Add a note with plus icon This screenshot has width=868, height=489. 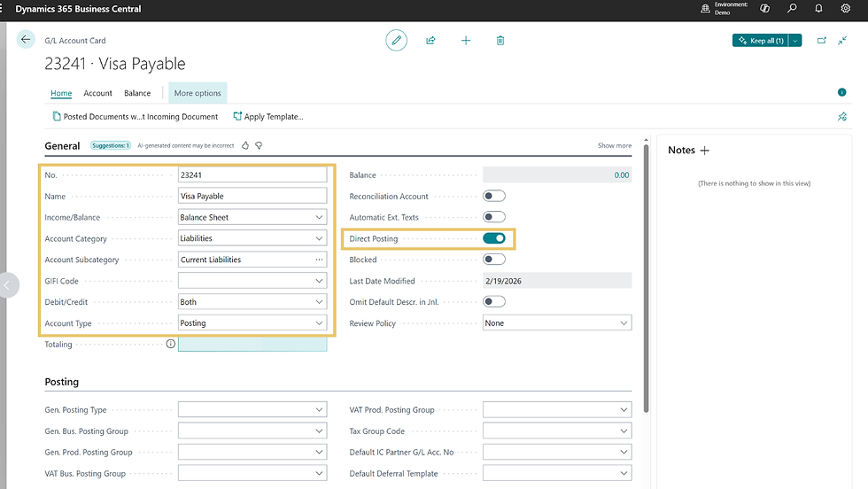coord(705,150)
